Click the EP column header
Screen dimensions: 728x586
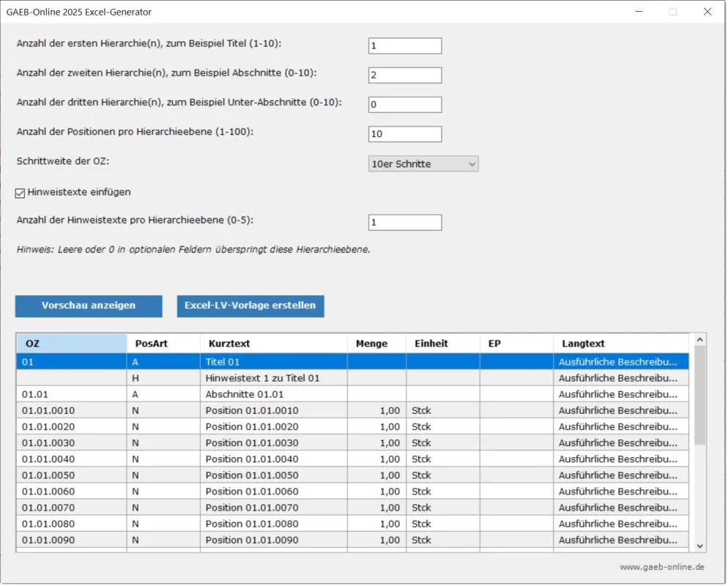pyautogui.click(x=517, y=344)
